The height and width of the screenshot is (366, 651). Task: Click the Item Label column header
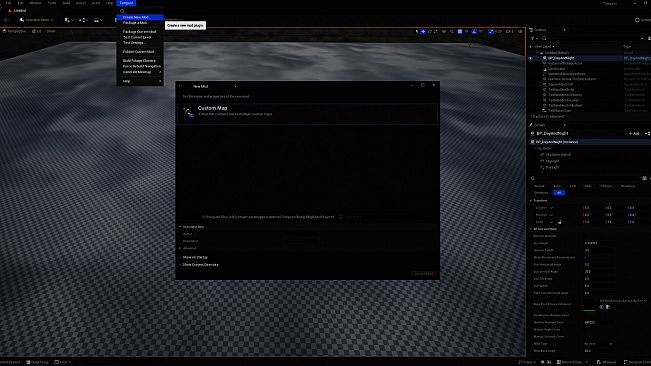(x=544, y=46)
